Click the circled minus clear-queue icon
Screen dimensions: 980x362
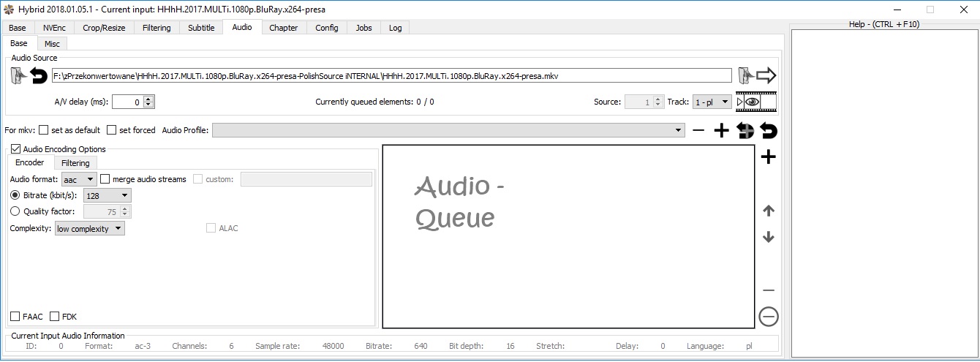(x=768, y=317)
